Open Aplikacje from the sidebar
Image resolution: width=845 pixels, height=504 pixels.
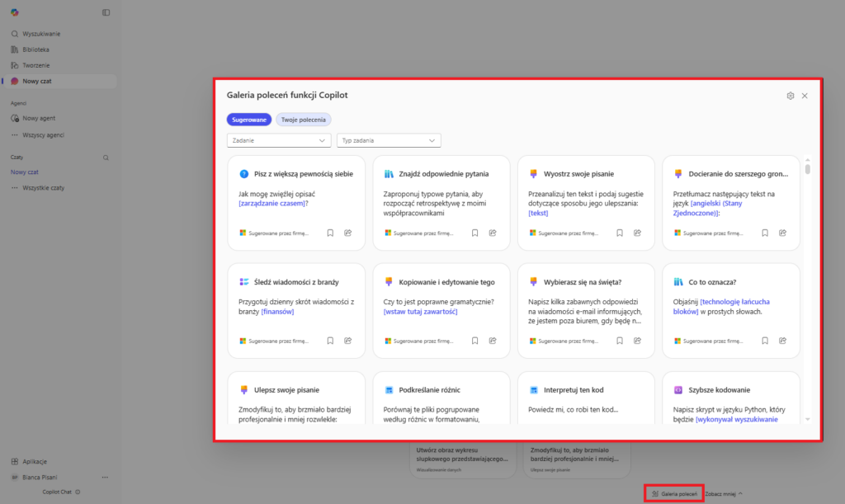(35, 461)
